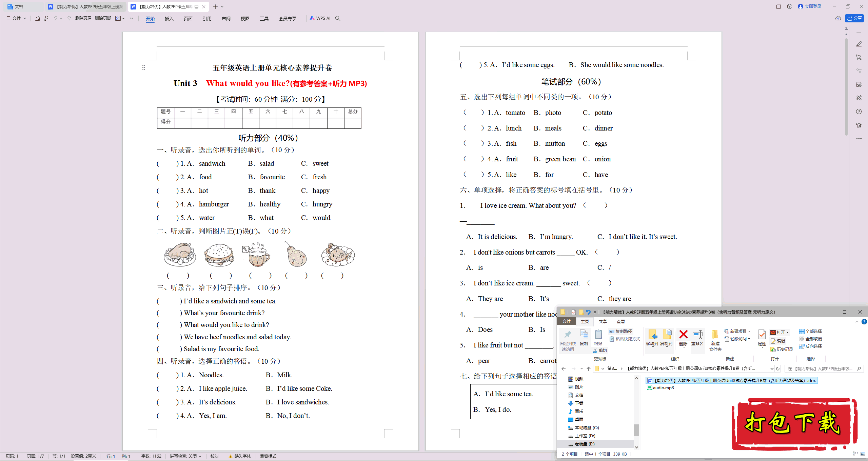This screenshot has width=868, height=461.
Task: Click the undo arrow icon in WPS
Action: [55, 18]
